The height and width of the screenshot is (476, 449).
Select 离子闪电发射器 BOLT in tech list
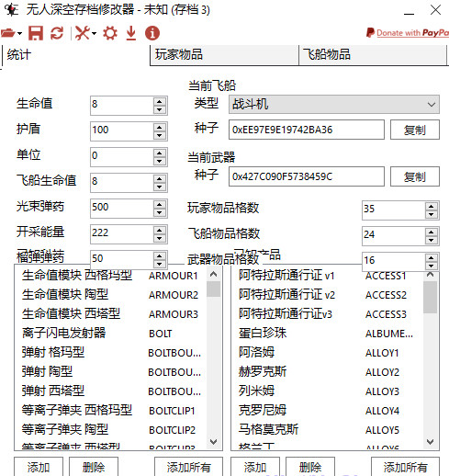[113, 334]
